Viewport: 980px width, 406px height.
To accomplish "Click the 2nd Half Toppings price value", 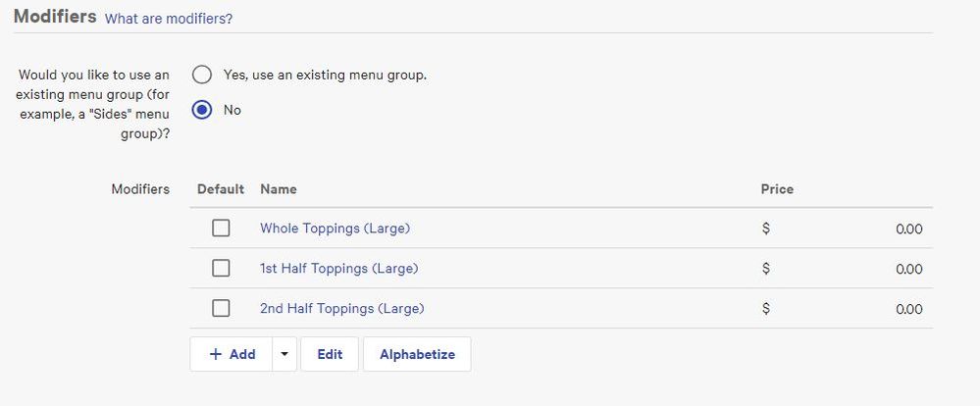I will click(x=908, y=310).
